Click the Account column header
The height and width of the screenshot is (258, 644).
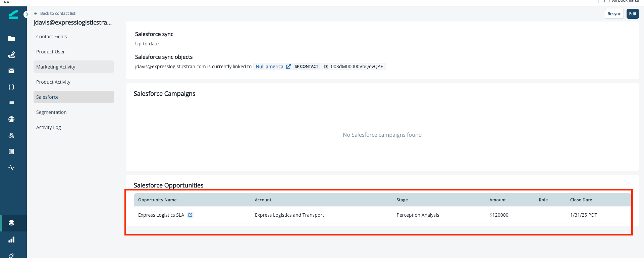point(263,200)
